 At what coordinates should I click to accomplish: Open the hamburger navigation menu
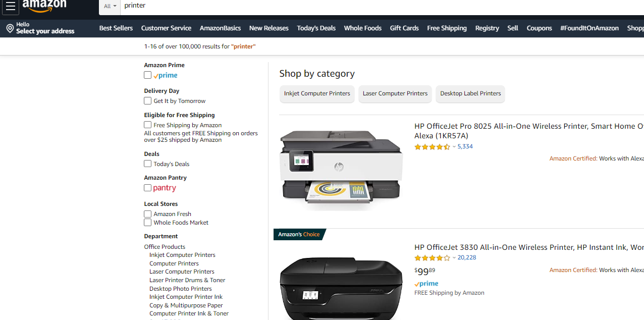click(11, 7)
